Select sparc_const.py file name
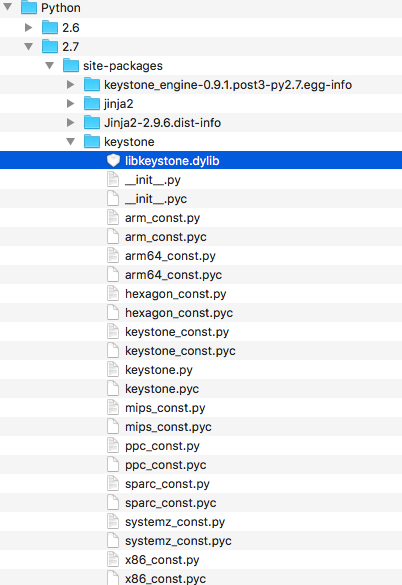402x585 pixels. click(167, 484)
